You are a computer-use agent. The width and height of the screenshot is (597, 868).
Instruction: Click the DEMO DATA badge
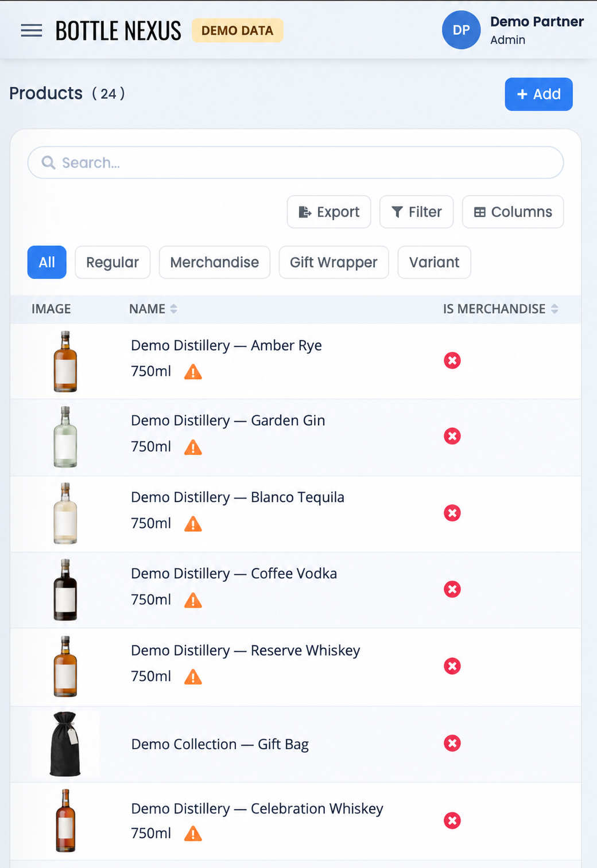(237, 30)
